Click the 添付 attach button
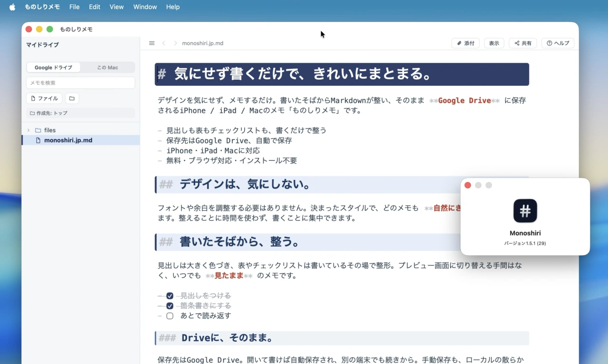608x364 pixels. coord(465,43)
